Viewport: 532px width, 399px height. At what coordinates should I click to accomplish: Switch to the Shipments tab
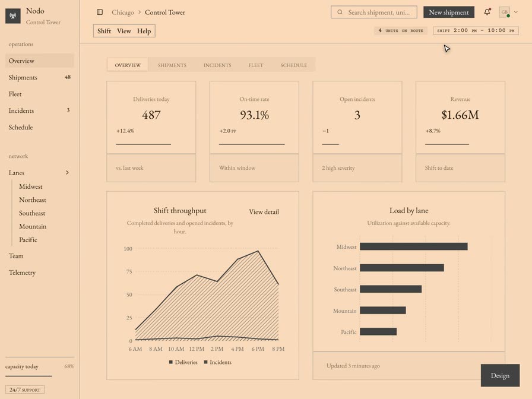point(172,65)
